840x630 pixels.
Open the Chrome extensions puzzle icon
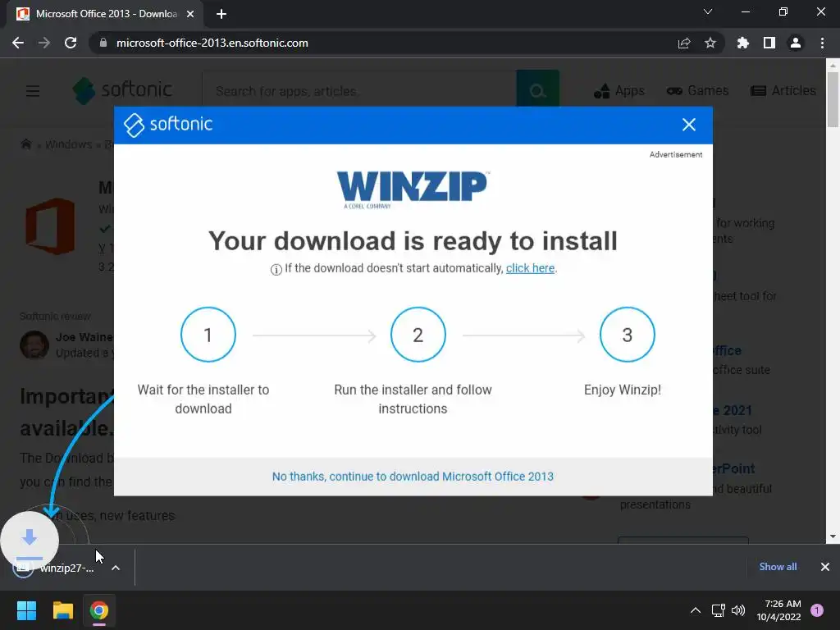tap(743, 43)
